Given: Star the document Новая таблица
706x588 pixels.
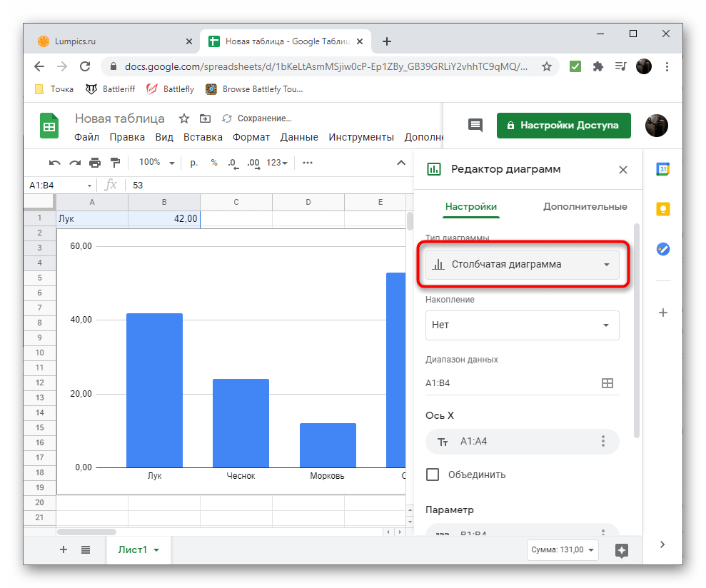Looking at the screenshot, I should [x=183, y=118].
